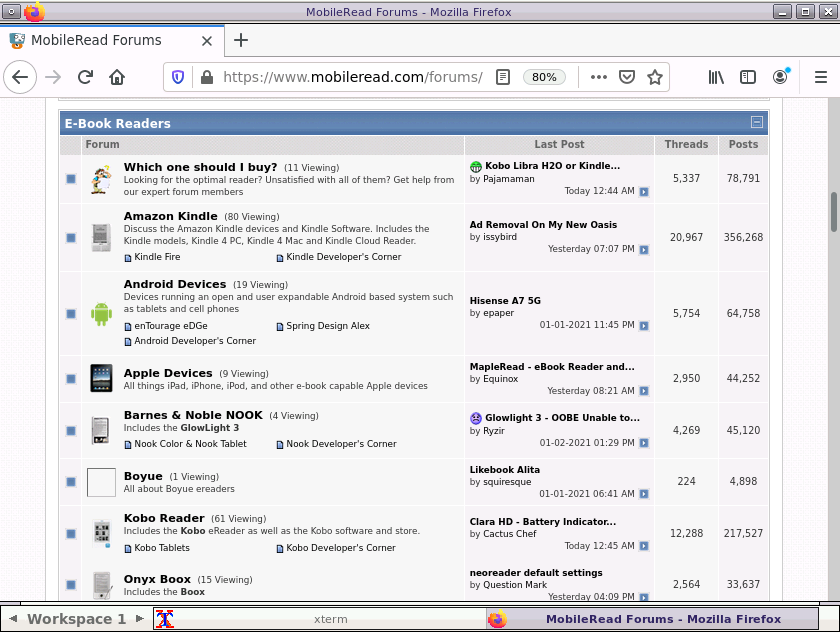Open page actions three-dot menu
Image resolution: width=840 pixels, height=632 pixels.
point(598,77)
